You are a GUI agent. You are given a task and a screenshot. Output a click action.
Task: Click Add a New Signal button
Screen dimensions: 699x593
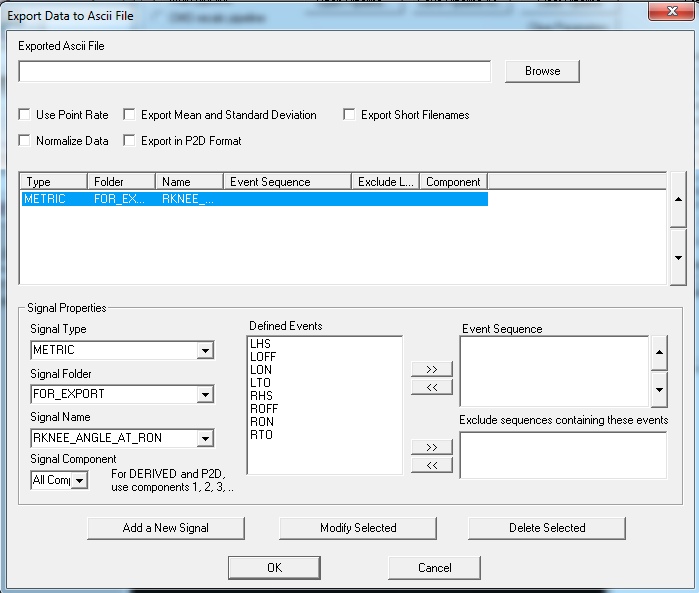(166, 528)
